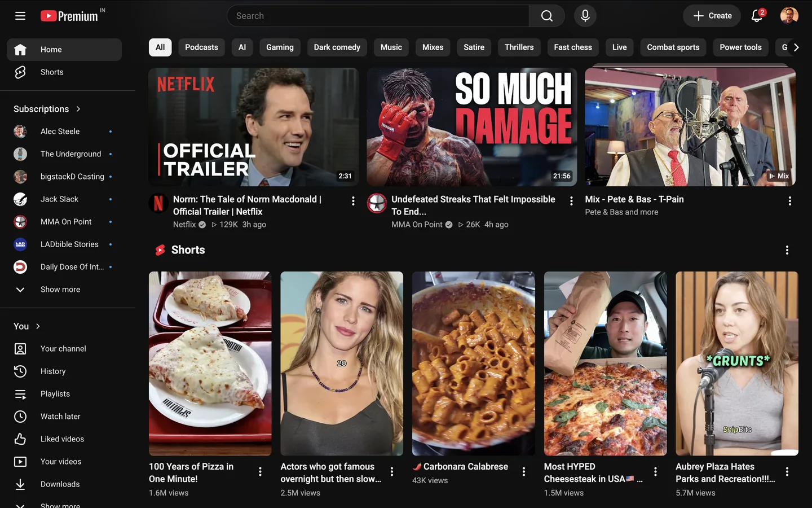Open Alec Steele subscription
Screen dimensions: 812x508
(64, 132)
